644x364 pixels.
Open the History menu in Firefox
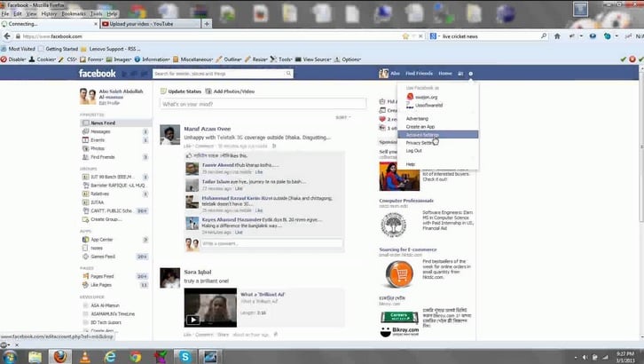pos(49,14)
